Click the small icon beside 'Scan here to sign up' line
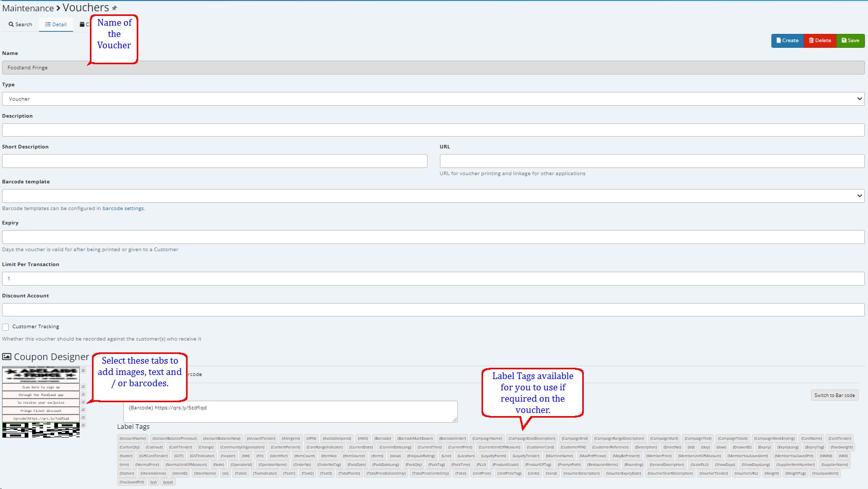 pos(83,387)
